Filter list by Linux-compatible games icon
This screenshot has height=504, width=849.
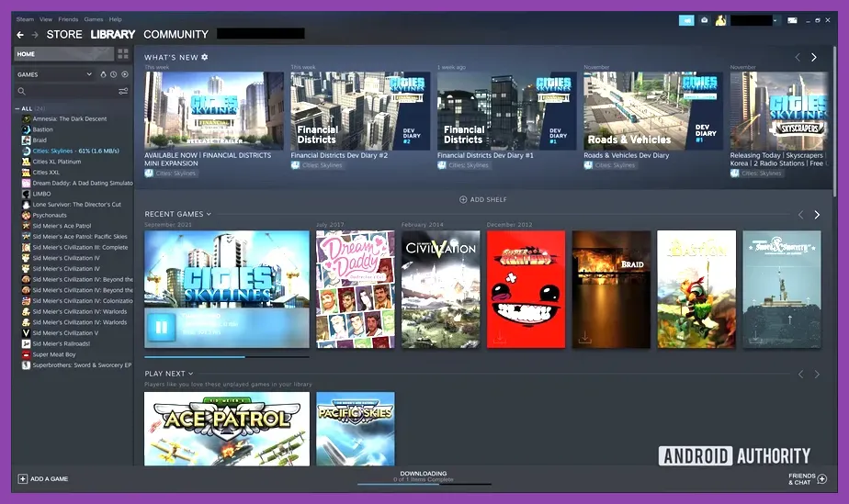tap(103, 74)
